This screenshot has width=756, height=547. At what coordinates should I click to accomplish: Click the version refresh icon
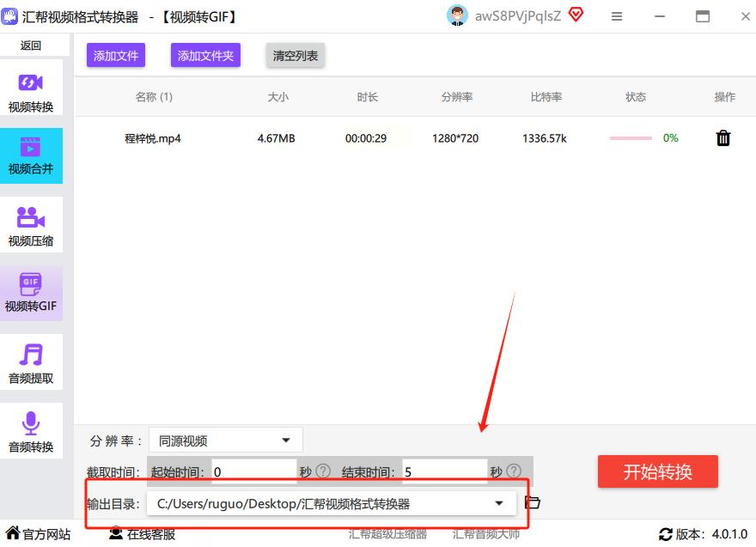(665, 534)
